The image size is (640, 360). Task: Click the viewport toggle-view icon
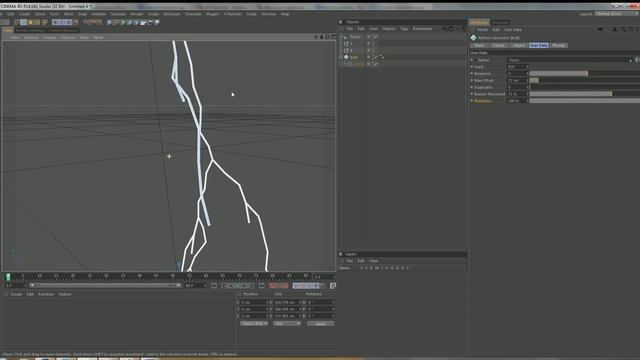(333, 37)
